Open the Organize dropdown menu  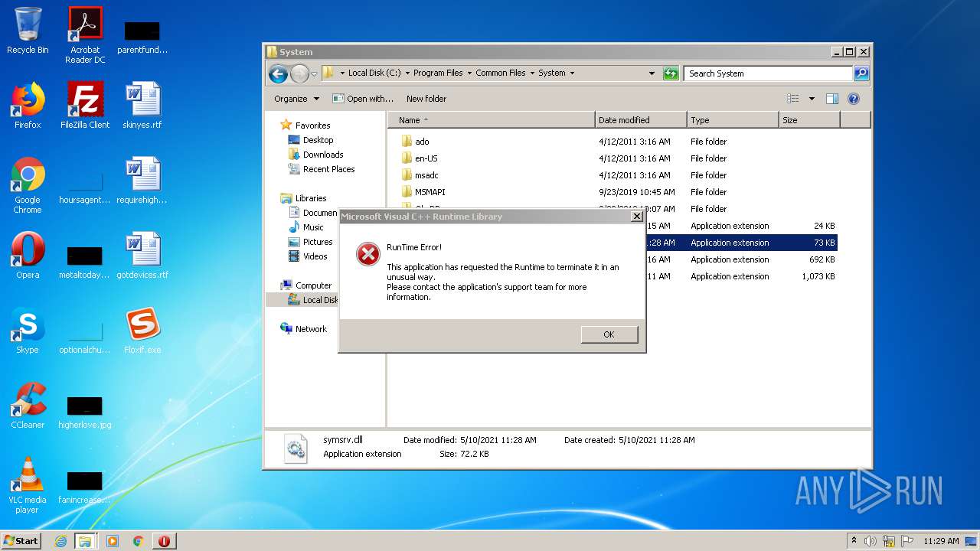click(297, 99)
